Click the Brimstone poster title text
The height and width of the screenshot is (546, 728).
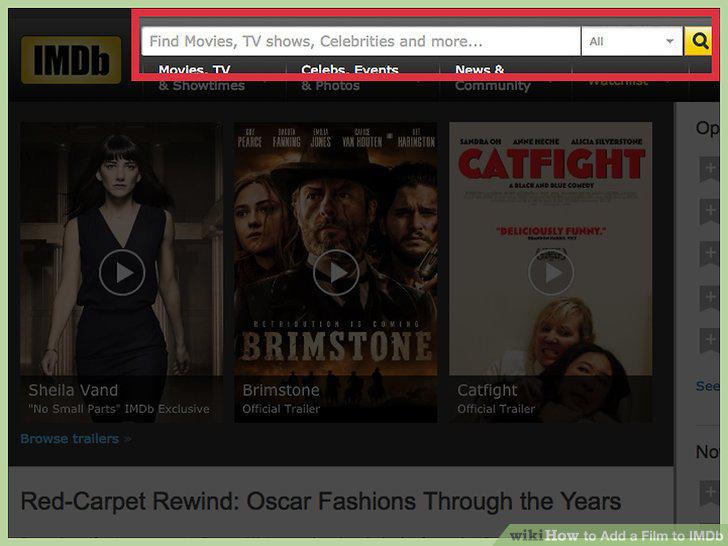(x=337, y=346)
